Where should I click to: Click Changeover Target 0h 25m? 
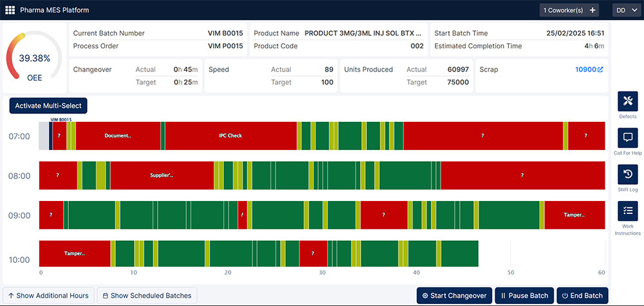pyautogui.click(x=185, y=82)
